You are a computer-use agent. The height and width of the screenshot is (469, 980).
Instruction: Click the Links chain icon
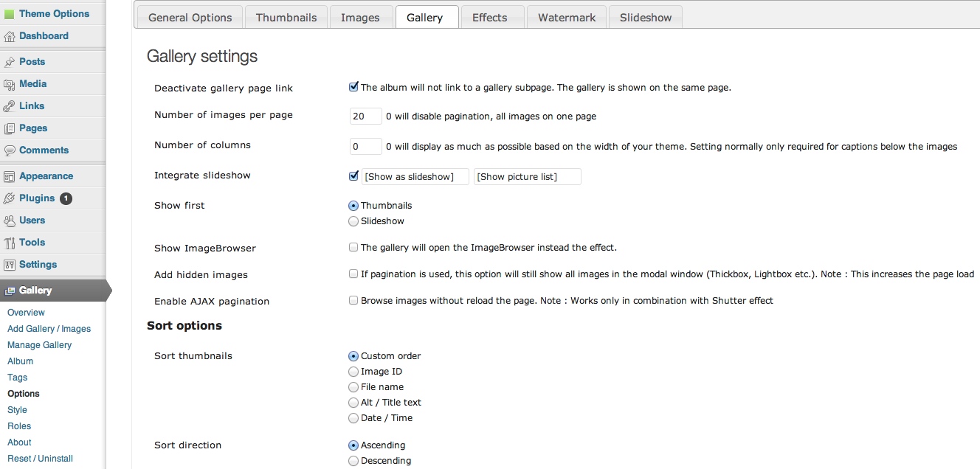tap(9, 106)
